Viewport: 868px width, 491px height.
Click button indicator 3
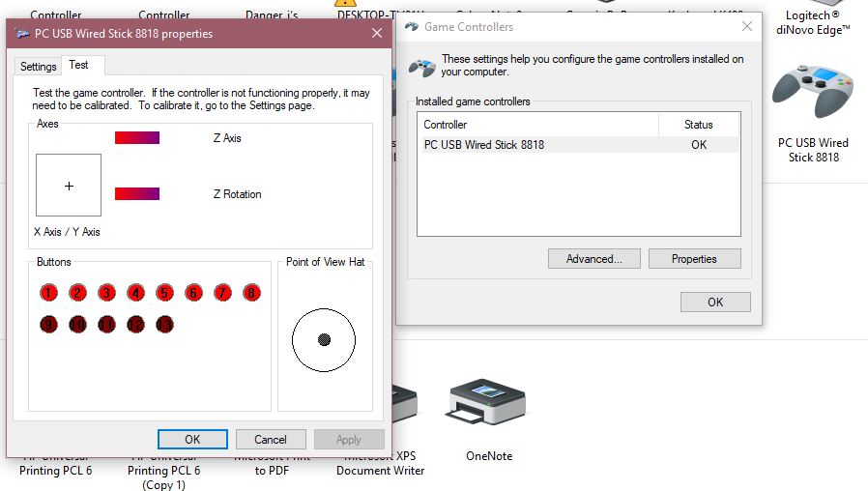click(x=106, y=292)
